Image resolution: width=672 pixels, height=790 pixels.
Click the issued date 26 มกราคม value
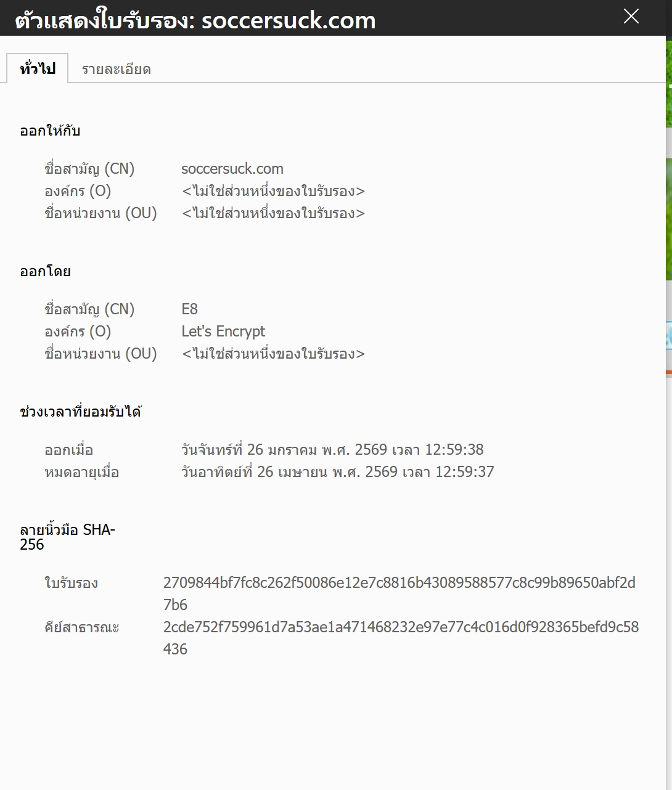click(332, 450)
